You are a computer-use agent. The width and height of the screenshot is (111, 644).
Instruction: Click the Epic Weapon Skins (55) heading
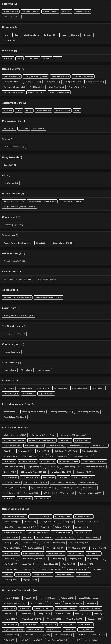pos(15,428)
